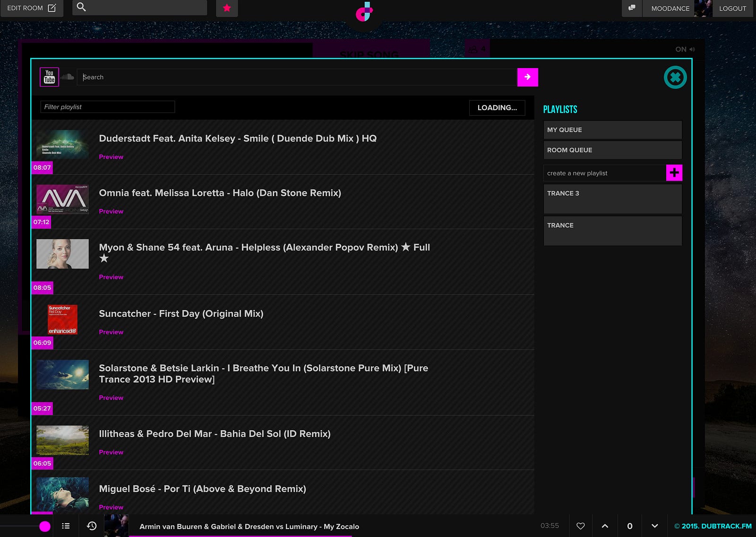Image resolution: width=756 pixels, height=537 pixels.
Task: Select the SoundCloud search source icon
Action: click(x=67, y=77)
